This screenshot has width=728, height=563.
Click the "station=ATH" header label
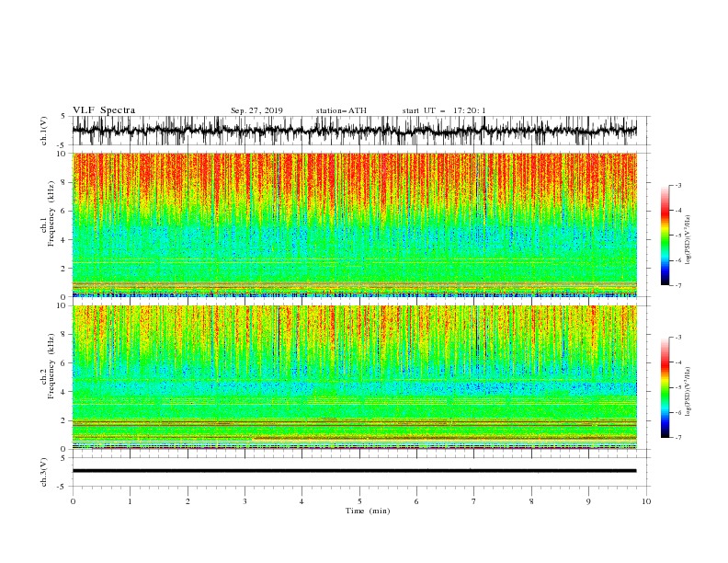(x=341, y=110)
